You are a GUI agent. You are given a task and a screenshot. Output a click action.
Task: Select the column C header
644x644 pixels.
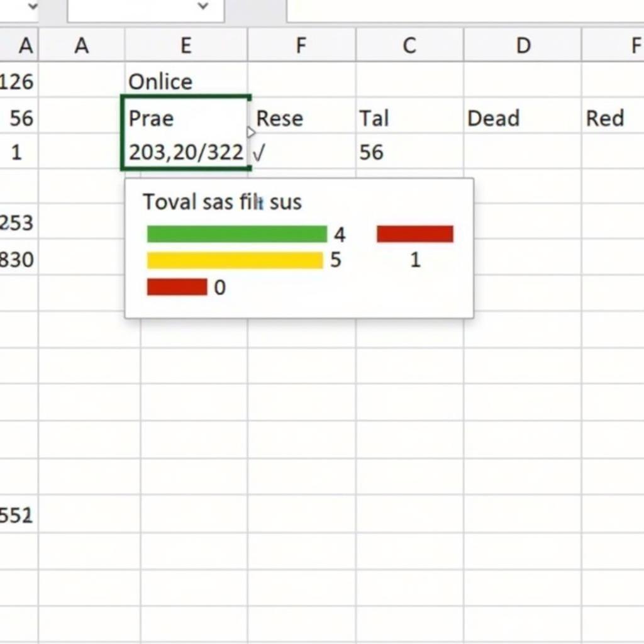point(409,45)
